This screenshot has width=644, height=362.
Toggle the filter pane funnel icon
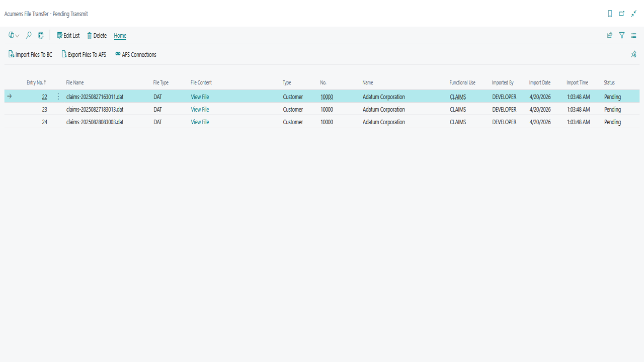(x=622, y=35)
